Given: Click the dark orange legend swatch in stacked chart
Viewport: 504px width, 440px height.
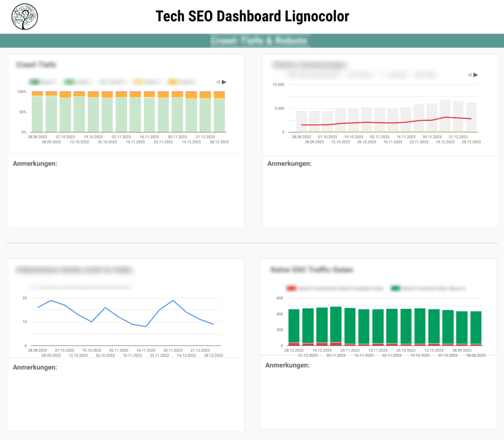Looking at the screenshot, I should tap(173, 82).
